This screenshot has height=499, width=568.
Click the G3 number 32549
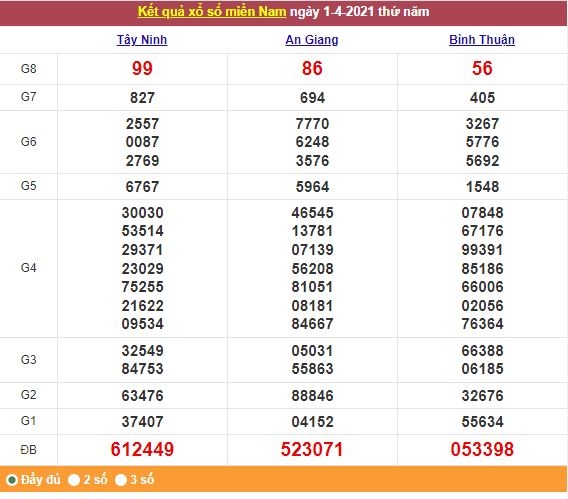point(142,351)
